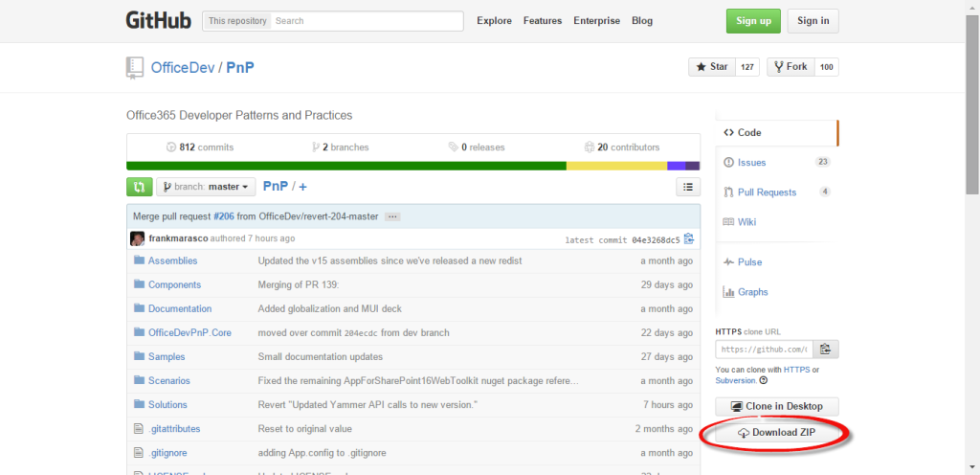Click the green compare branches icon button
This screenshot has width=980, height=475.
[140, 186]
